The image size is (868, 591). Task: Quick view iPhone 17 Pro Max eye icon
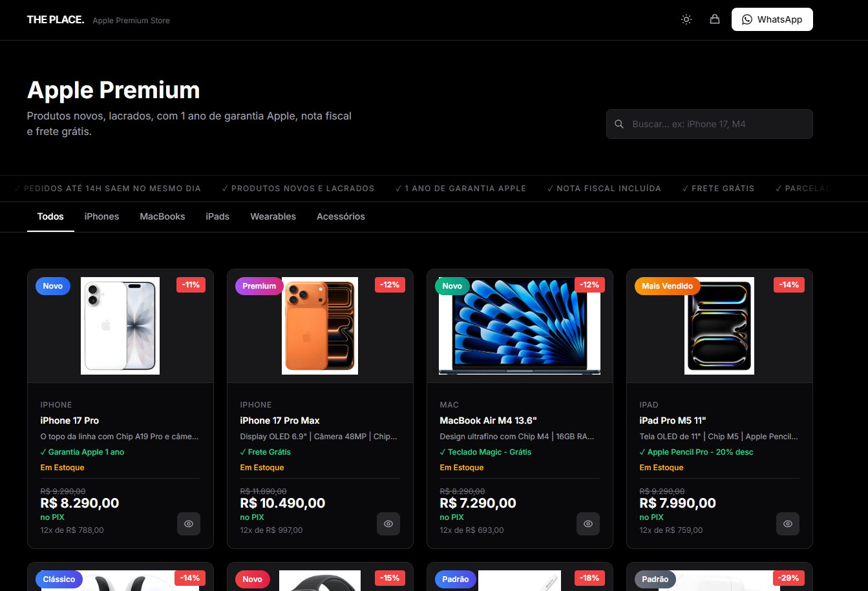tap(388, 524)
